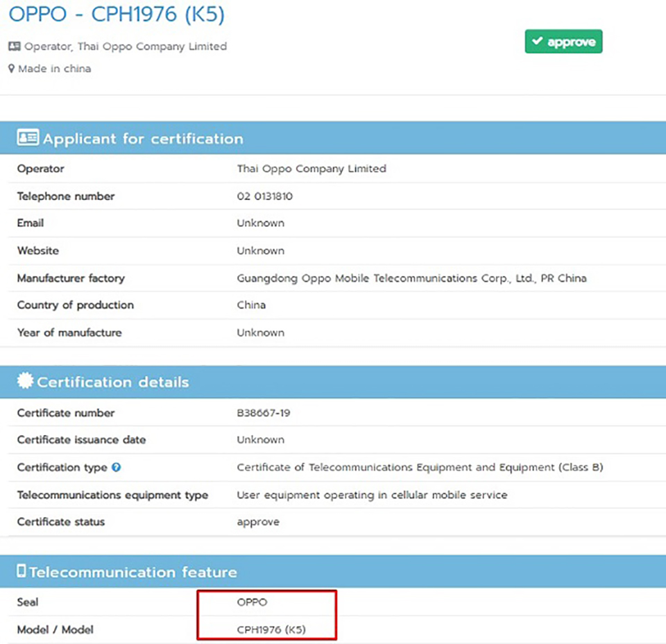
Task: Click approve in the Certificate status row
Action: pos(258,522)
